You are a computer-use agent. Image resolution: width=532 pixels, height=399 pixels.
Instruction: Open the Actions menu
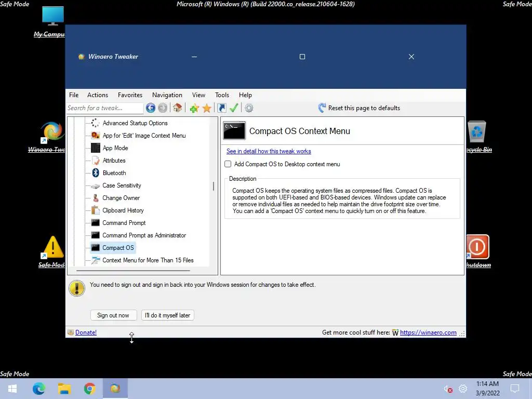click(x=97, y=95)
